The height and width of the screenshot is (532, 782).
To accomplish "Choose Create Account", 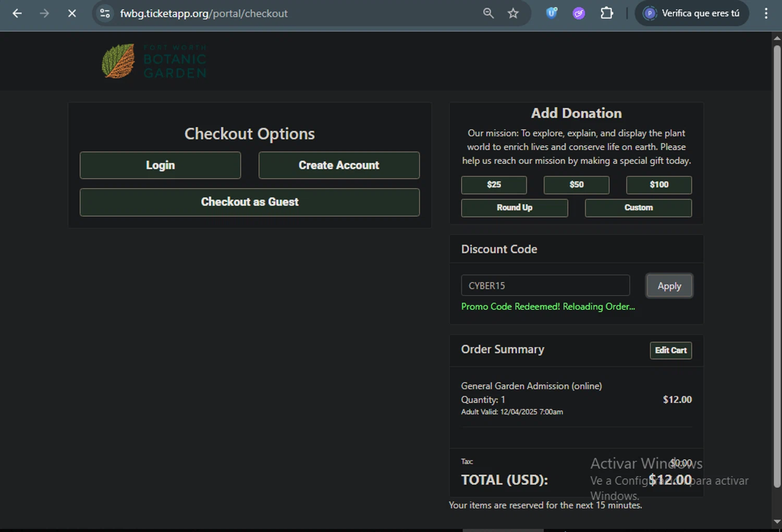I will pos(339,165).
